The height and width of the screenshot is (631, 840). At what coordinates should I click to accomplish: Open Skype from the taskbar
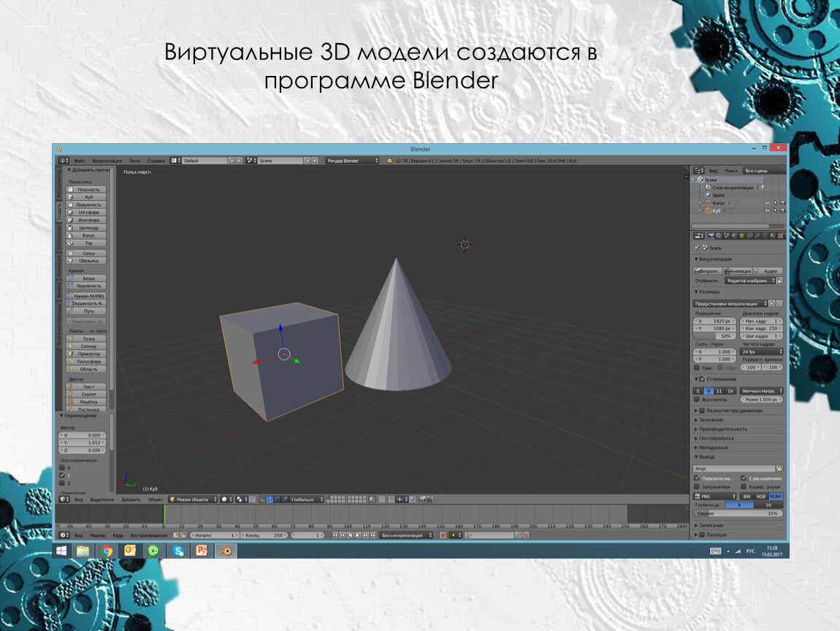(177, 551)
